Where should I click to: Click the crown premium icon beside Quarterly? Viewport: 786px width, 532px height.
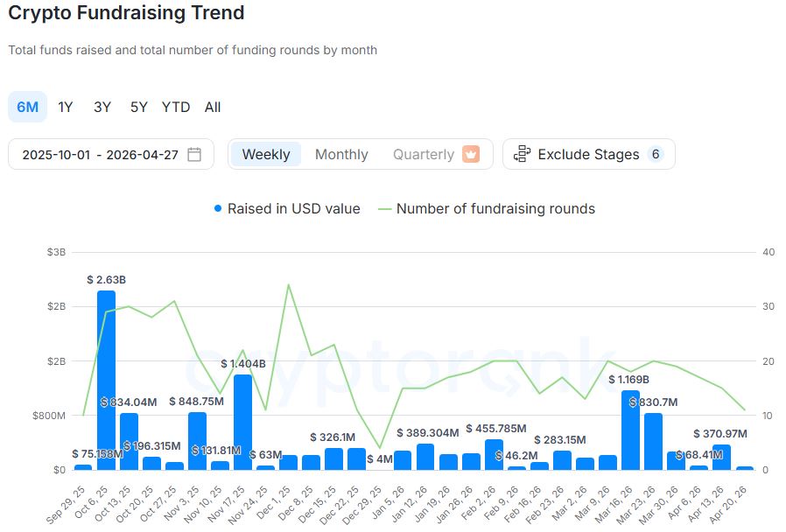point(471,154)
